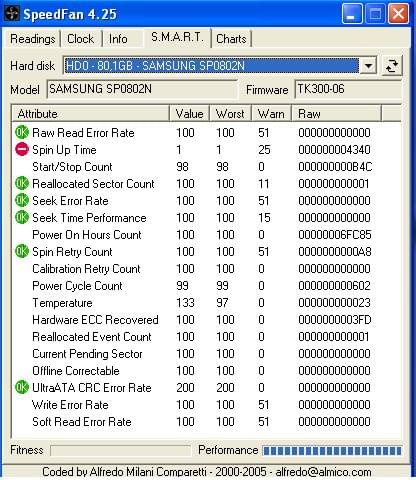Screen dimensions: 416x480
Task: Click OK icon beside Raw Read Error Rate
Action: tap(22, 132)
